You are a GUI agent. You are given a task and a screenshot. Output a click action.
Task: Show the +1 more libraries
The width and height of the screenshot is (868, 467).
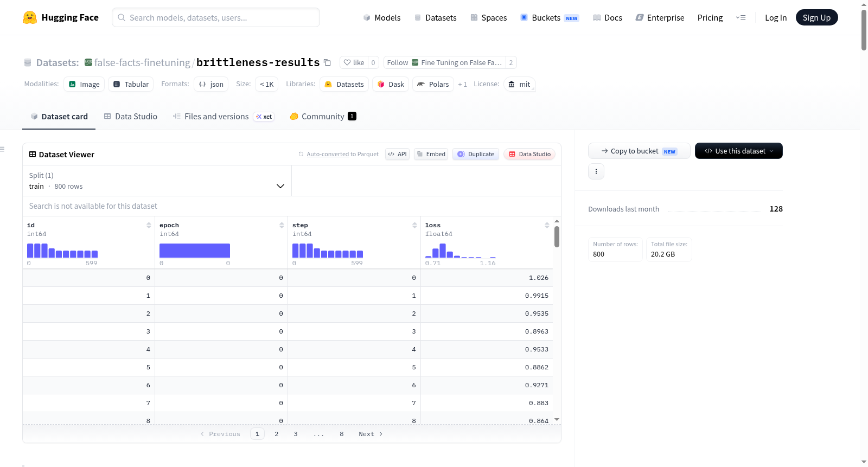tap(462, 84)
